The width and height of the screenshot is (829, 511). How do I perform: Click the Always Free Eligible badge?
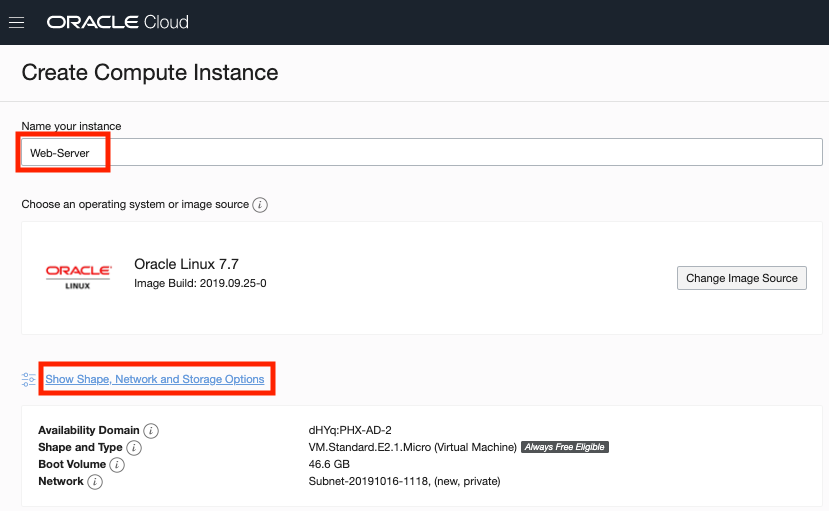(x=565, y=447)
